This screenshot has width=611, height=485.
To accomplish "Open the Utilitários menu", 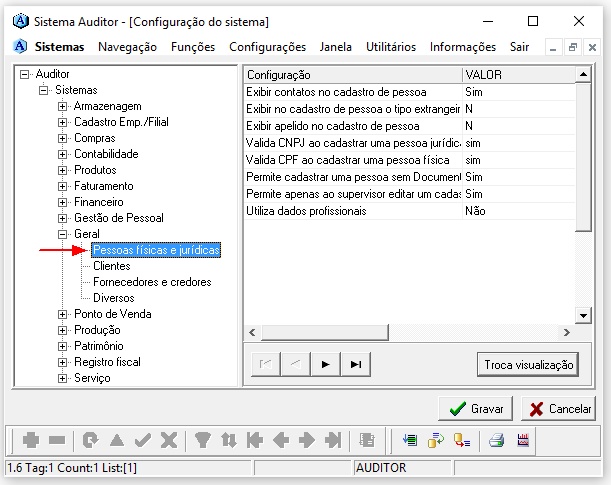I will (391, 47).
